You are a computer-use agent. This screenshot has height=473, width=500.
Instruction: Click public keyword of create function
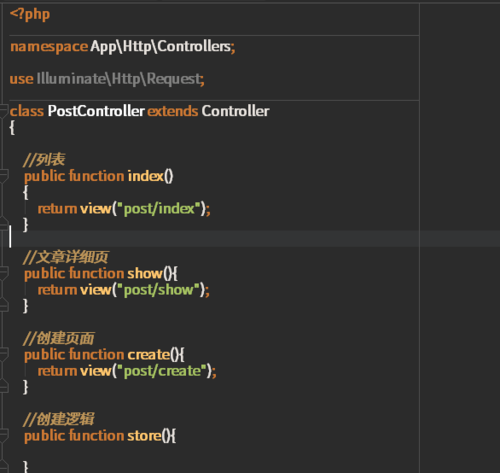pyautogui.click(x=45, y=354)
